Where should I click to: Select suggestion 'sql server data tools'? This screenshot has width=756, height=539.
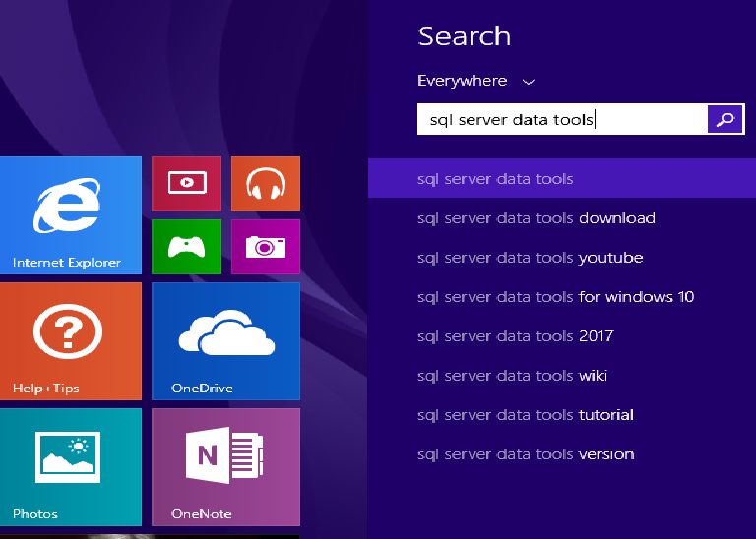coord(562,179)
